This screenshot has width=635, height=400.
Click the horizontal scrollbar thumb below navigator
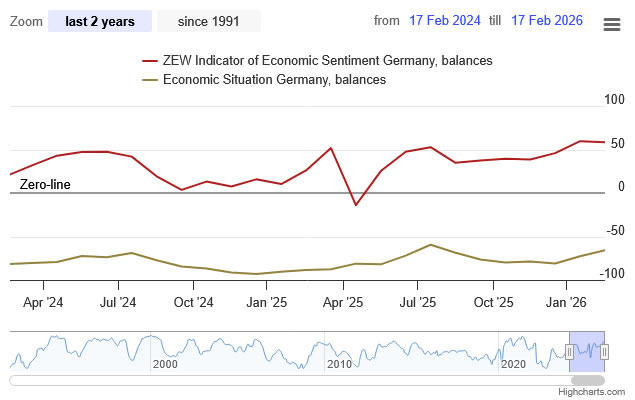click(x=587, y=380)
